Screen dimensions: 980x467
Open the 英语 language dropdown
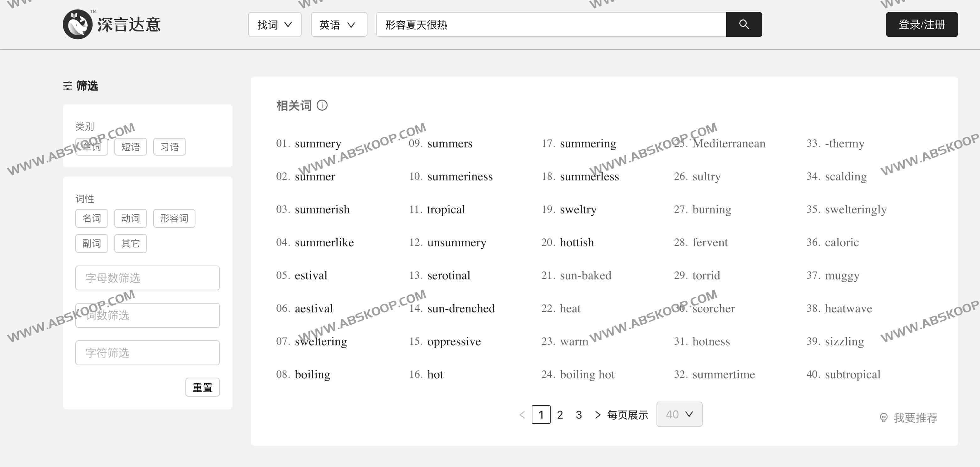pos(338,25)
